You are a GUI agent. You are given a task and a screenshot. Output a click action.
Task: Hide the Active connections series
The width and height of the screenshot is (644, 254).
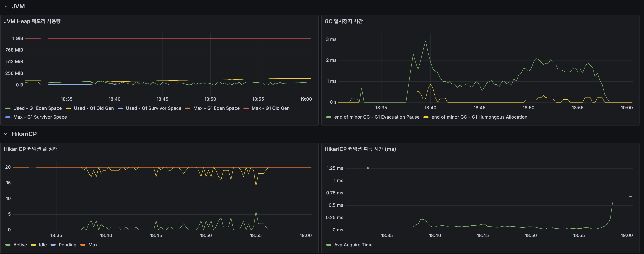click(x=21, y=245)
